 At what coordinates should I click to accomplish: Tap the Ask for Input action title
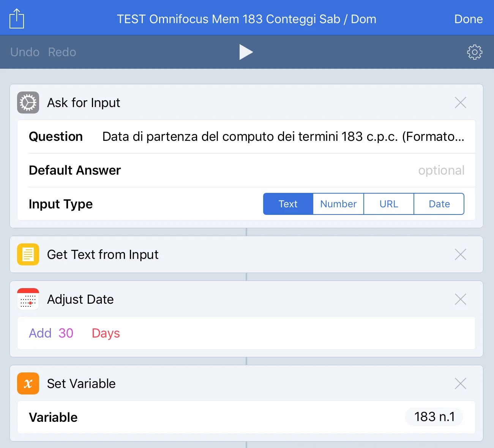click(x=84, y=103)
